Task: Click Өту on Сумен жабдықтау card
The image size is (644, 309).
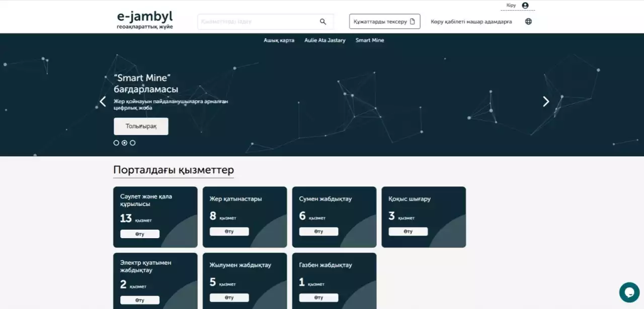Action: point(318,232)
